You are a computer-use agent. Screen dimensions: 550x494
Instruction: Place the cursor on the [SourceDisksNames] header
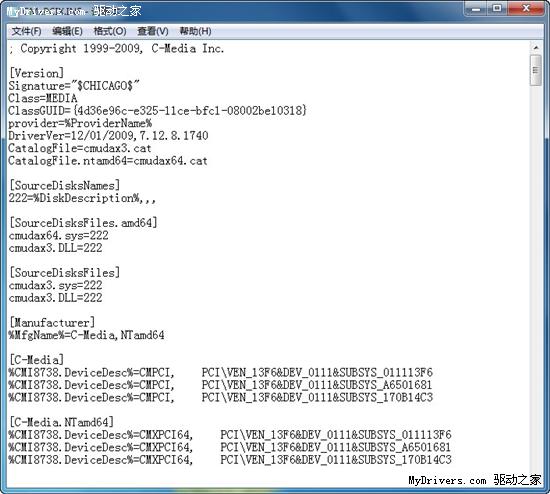(x=65, y=186)
